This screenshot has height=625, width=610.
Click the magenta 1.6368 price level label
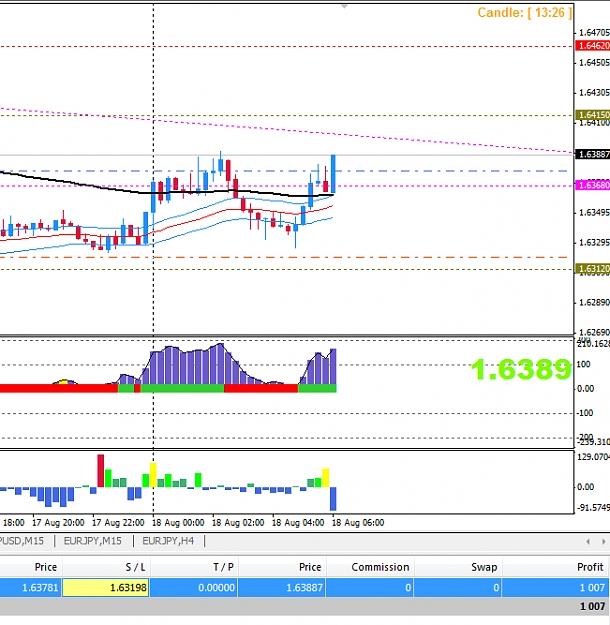[593, 185]
